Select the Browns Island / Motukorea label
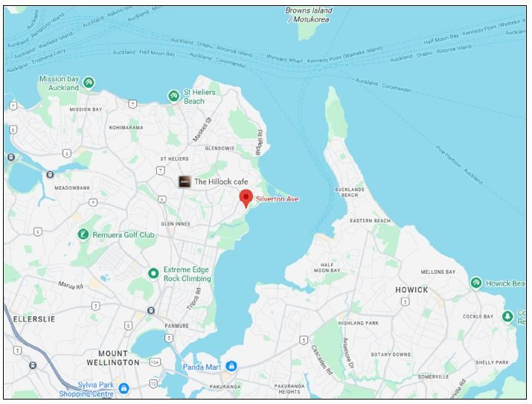Viewport: 532px width, 404px height. [x=309, y=15]
